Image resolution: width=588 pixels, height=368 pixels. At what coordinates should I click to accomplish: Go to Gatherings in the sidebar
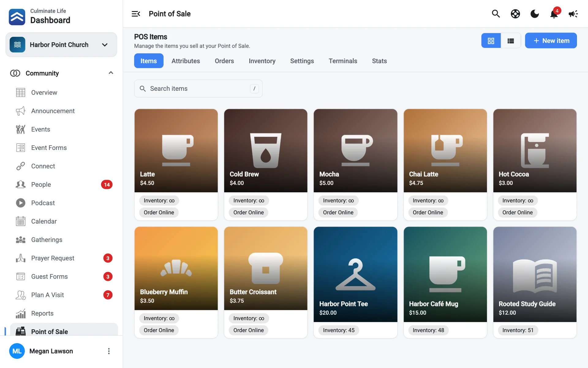(x=47, y=240)
